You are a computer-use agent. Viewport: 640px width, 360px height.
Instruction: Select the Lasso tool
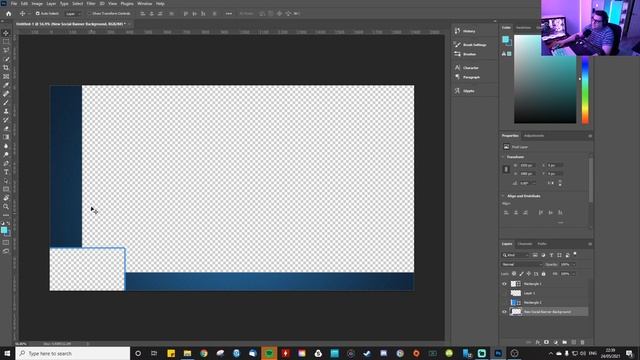[6, 50]
